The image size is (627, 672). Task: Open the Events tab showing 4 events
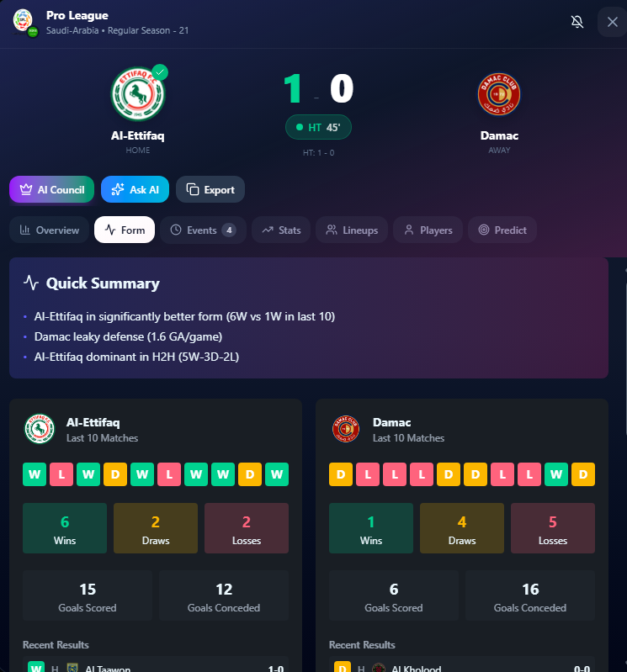tap(204, 230)
